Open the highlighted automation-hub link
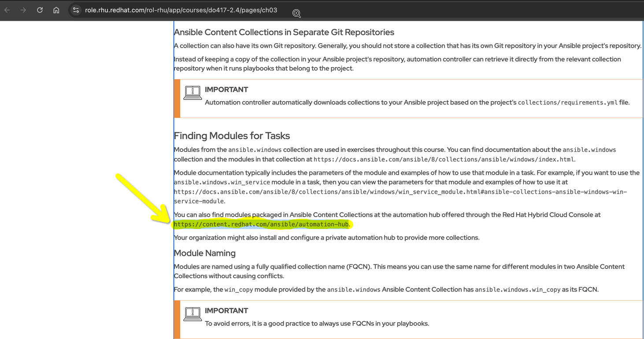The image size is (644, 339). click(261, 225)
